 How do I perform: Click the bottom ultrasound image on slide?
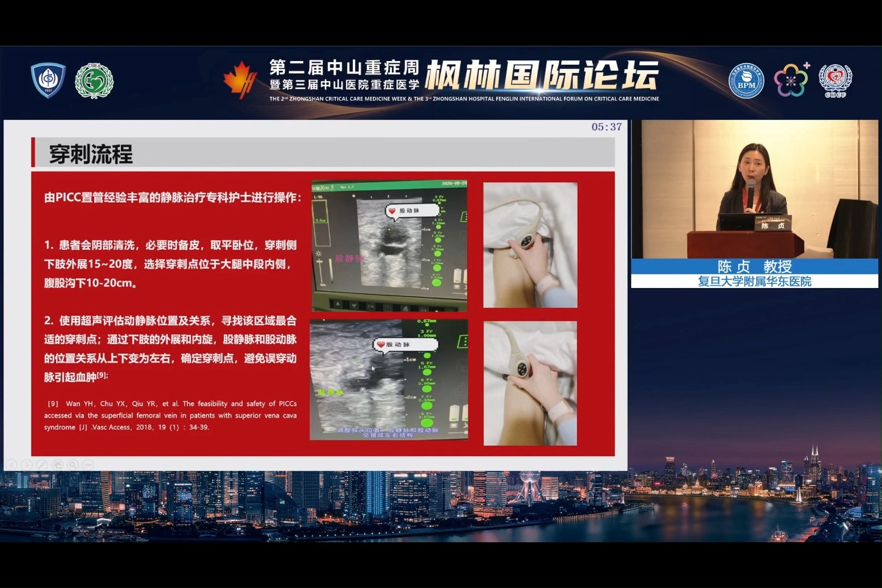389,379
